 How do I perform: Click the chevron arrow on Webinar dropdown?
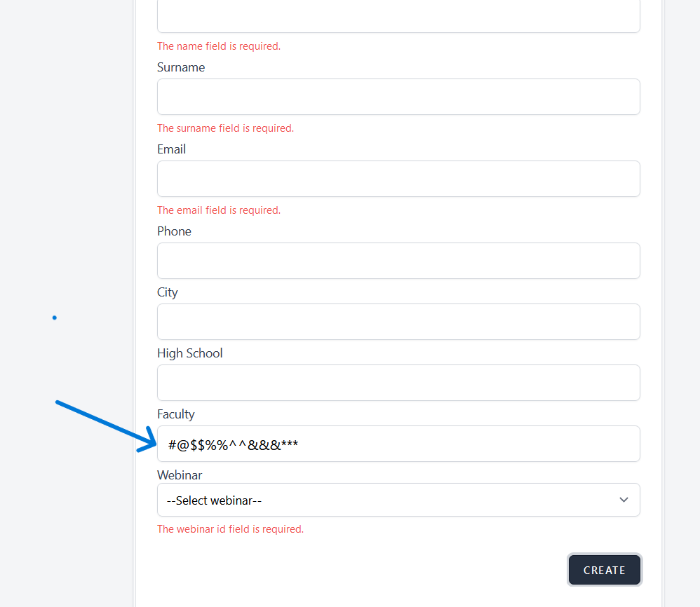pyautogui.click(x=624, y=500)
